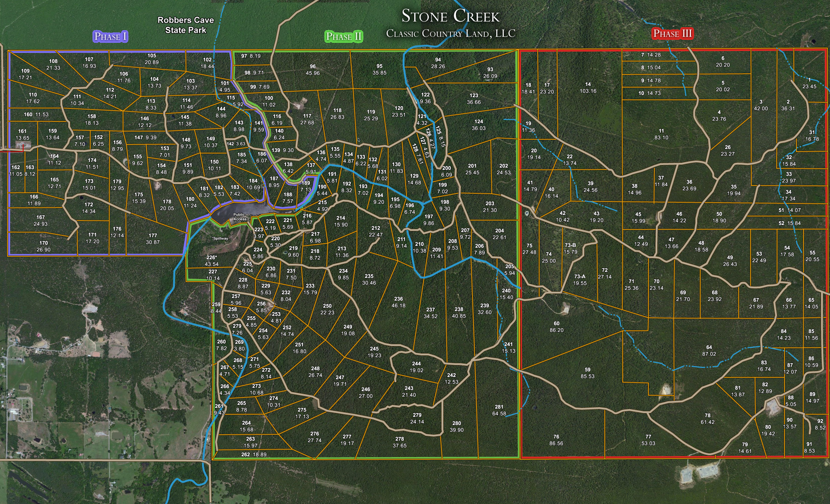Viewport: 830px width, 504px height.
Task: Select lot 96 with 45.96 acres
Action: pyautogui.click(x=312, y=70)
